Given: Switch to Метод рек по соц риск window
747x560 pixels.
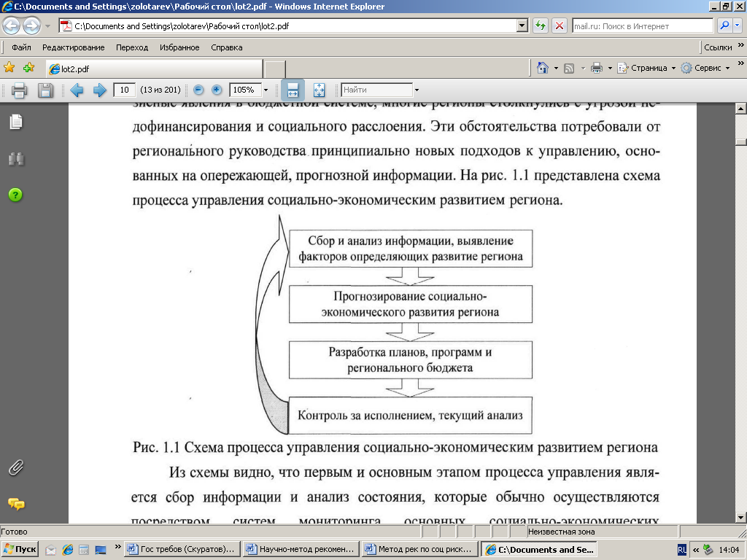Looking at the screenshot, I should click(419, 550).
